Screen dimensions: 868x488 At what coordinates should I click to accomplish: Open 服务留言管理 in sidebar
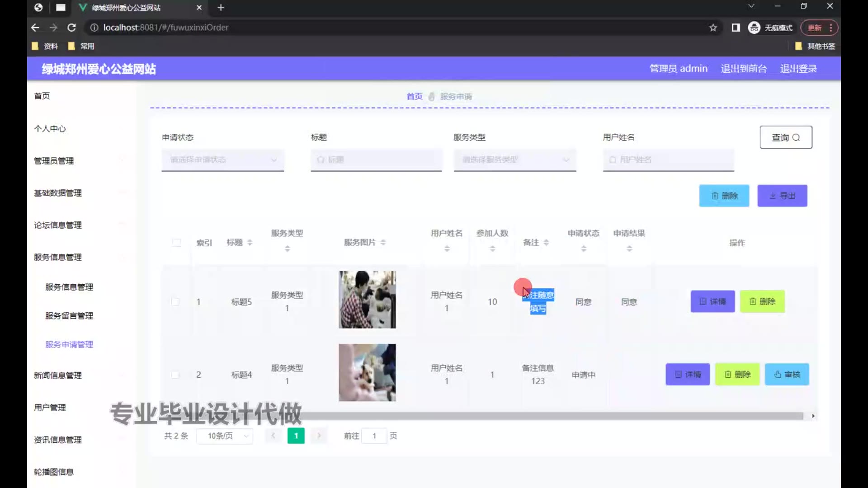(69, 316)
